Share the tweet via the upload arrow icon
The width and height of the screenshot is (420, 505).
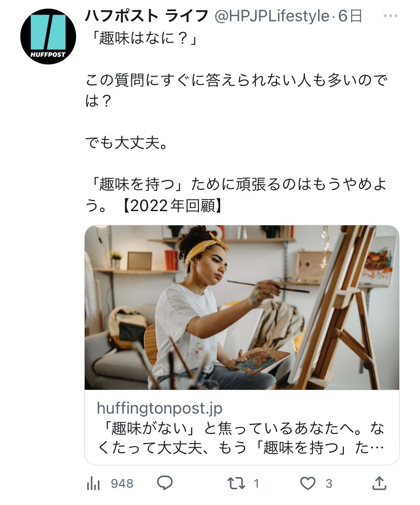pyautogui.click(x=379, y=483)
